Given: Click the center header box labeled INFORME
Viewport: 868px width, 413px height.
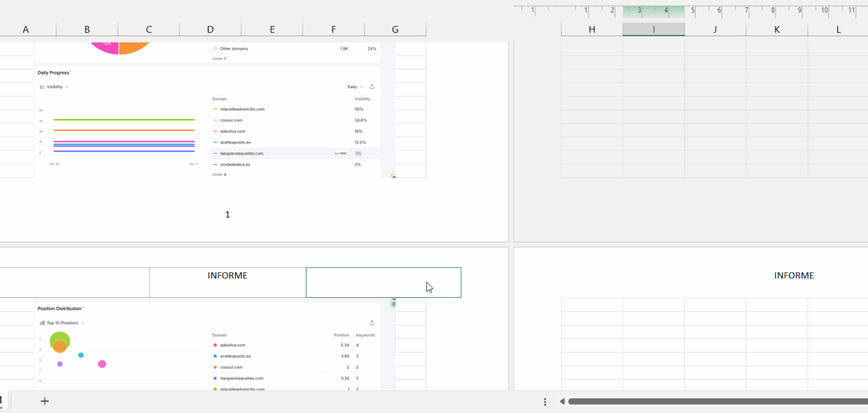Looking at the screenshot, I should pyautogui.click(x=227, y=282).
